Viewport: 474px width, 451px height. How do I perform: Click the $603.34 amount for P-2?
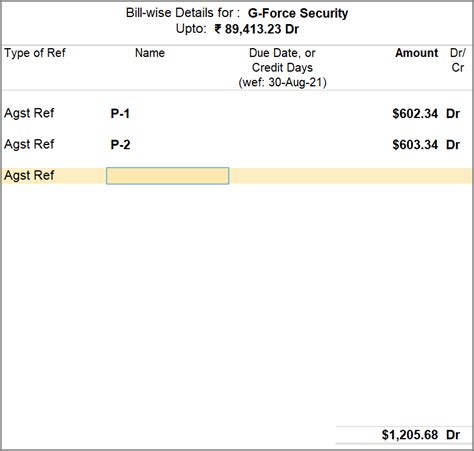pos(415,145)
